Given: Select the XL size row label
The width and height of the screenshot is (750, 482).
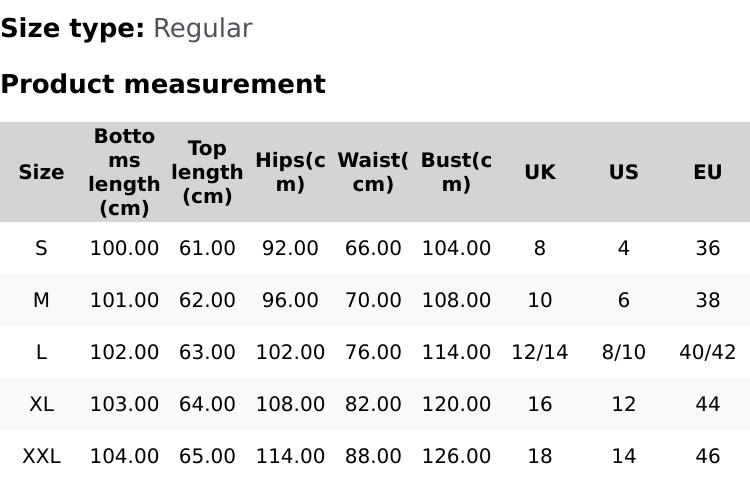Looking at the screenshot, I should pos(41,404).
